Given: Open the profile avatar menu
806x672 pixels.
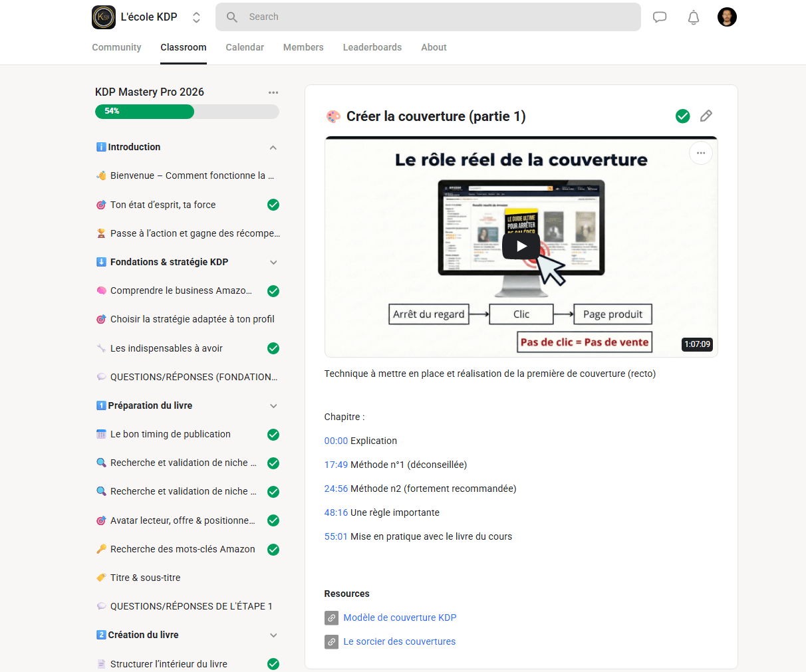Looking at the screenshot, I should [727, 17].
